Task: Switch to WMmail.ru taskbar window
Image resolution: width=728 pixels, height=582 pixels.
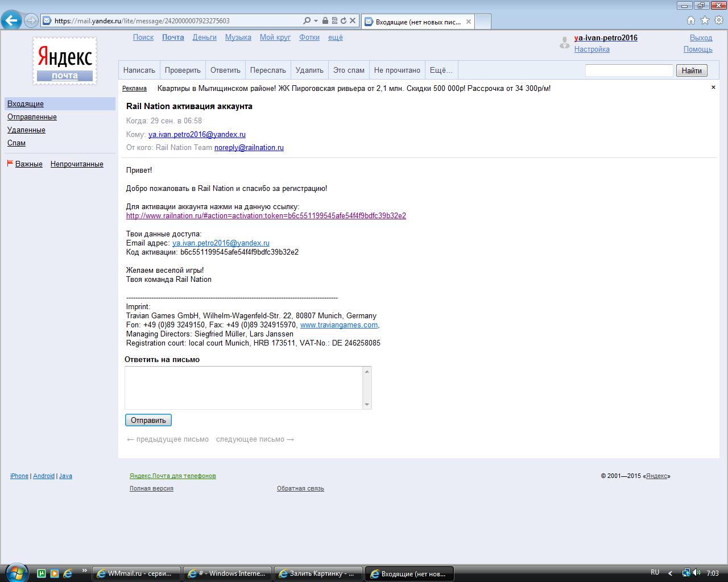Action: tap(136, 573)
